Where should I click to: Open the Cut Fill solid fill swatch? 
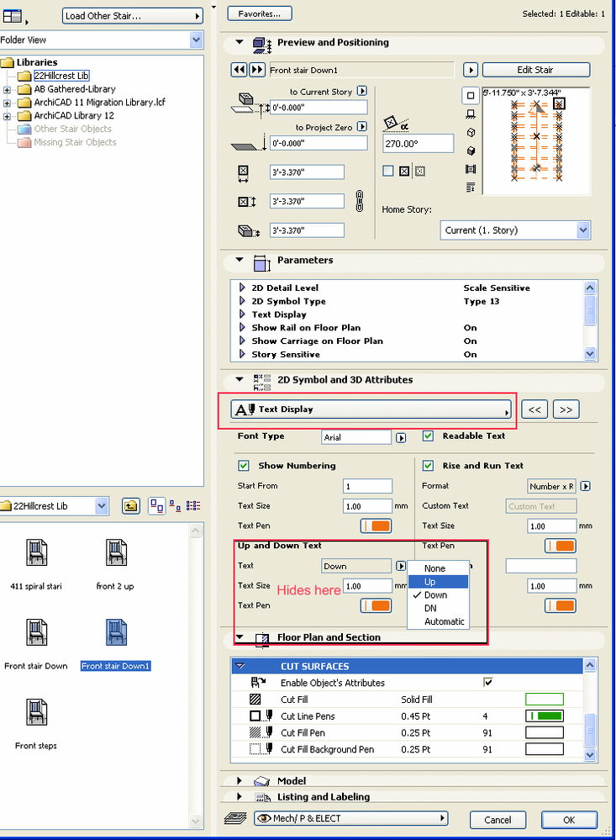[x=545, y=699]
